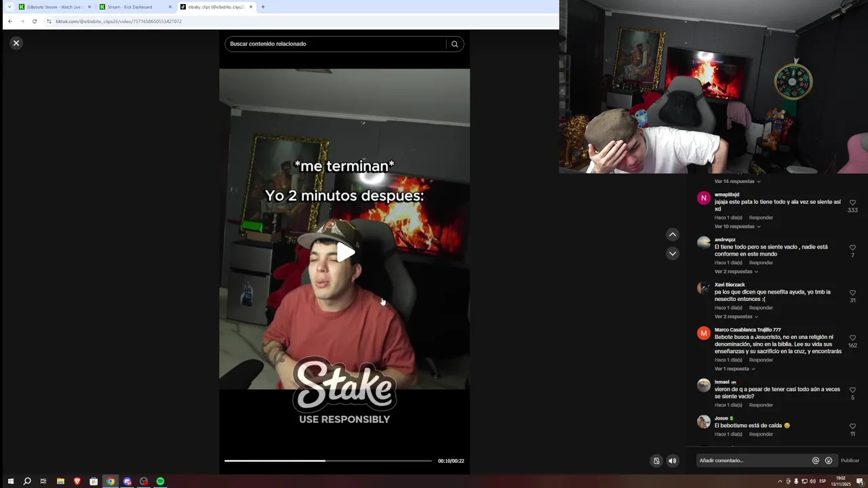Viewport: 868px width, 488px height.
Task: Reload the TikTok page
Action: [x=35, y=21]
